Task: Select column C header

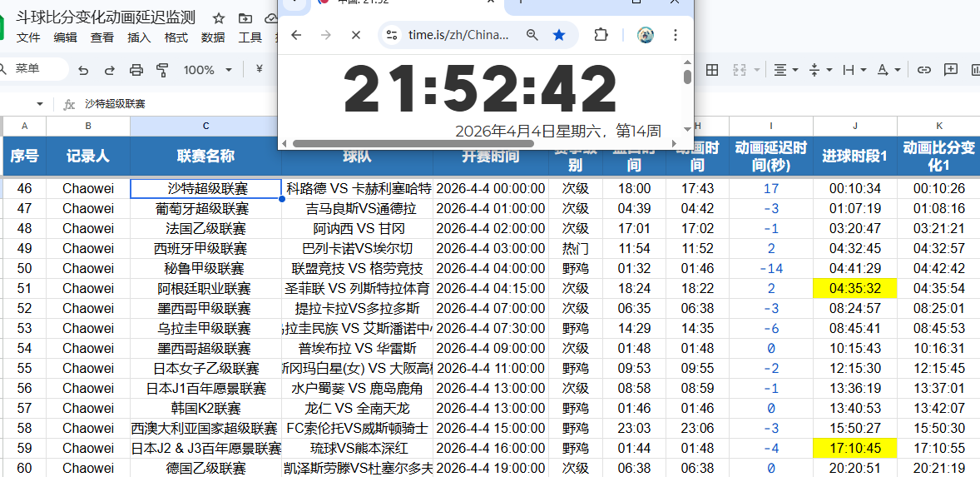Action: pyautogui.click(x=205, y=126)
